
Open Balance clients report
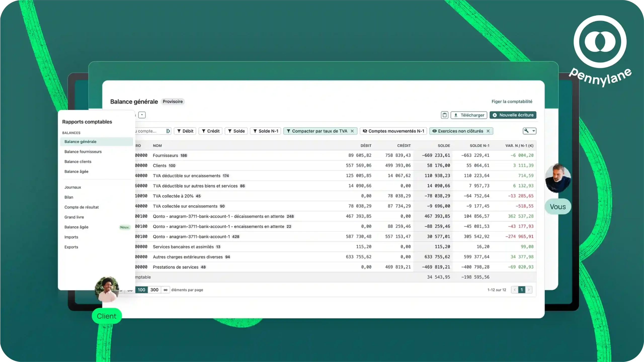[78, 161]
